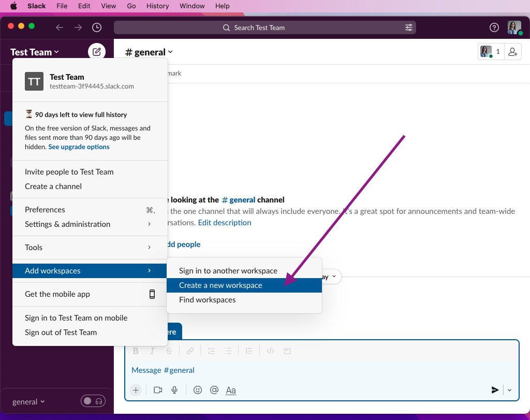The image size is (530, 420).
Task: Open the Test Team workspace dropdown
Action: tap(35, 52)
